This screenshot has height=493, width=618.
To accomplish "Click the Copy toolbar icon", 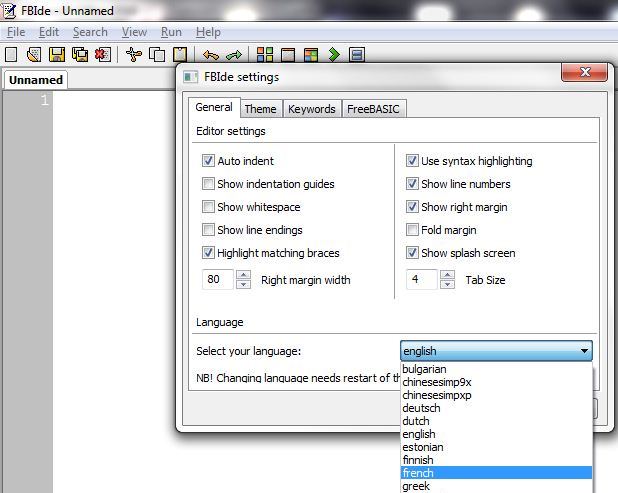I will click(157, 54).
